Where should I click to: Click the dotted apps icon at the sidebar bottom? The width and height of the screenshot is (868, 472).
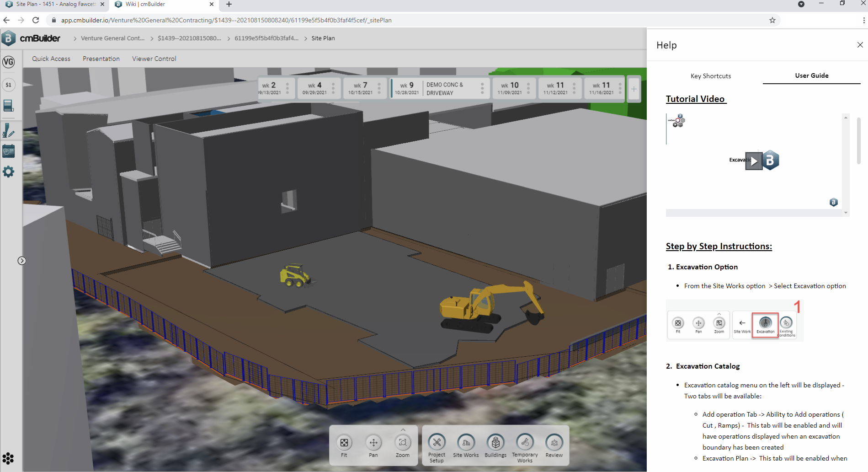tap(8, 458)
